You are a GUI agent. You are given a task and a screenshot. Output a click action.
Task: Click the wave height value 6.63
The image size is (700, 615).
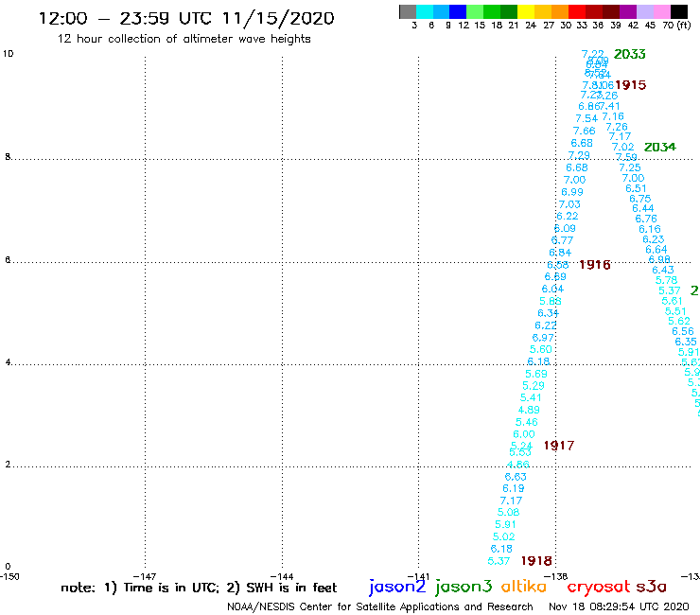click(x=516, y=477)
